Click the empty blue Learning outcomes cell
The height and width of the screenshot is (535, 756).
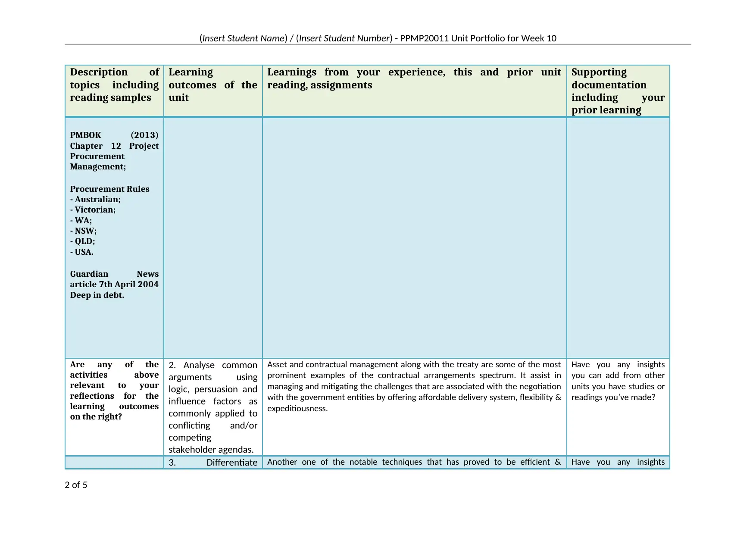click(213, 238)
